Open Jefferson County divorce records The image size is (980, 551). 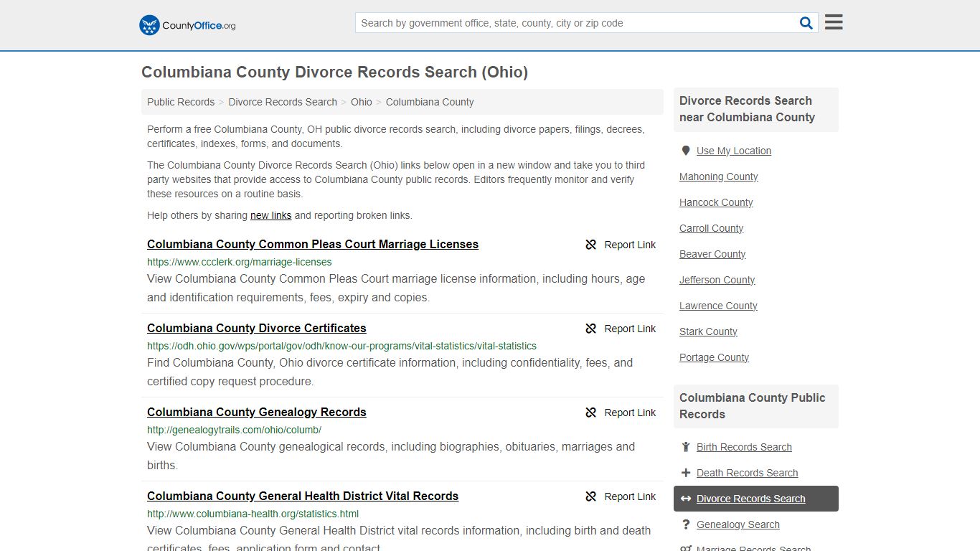[x=717, y=280]
